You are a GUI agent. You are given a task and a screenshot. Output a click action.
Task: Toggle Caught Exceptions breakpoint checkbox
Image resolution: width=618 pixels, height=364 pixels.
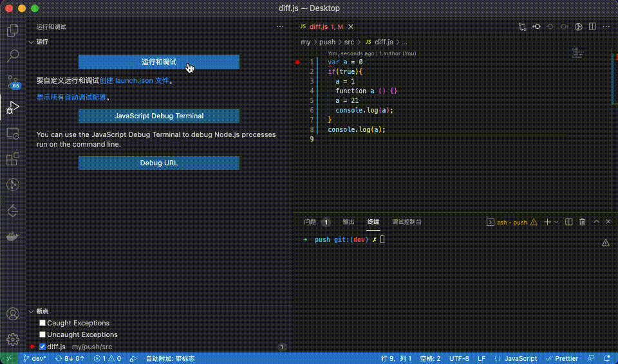[42, 323]
